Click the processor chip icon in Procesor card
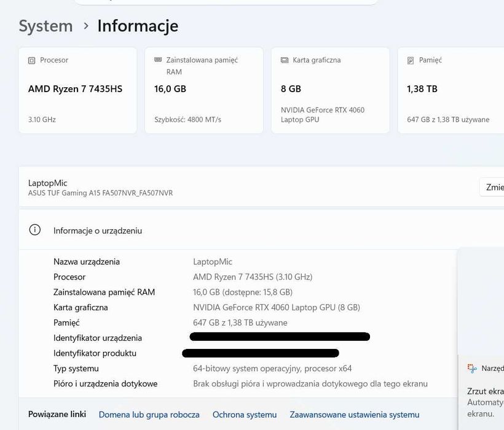This screenshot has width=504, height=430. 31,60
